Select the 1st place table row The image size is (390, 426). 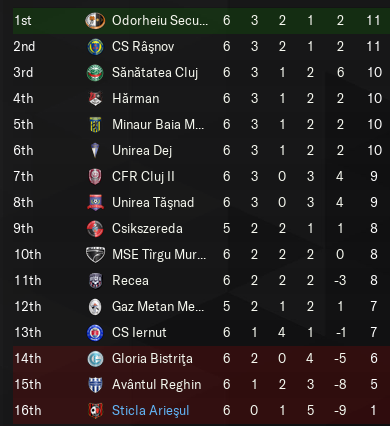pos(201,20)
